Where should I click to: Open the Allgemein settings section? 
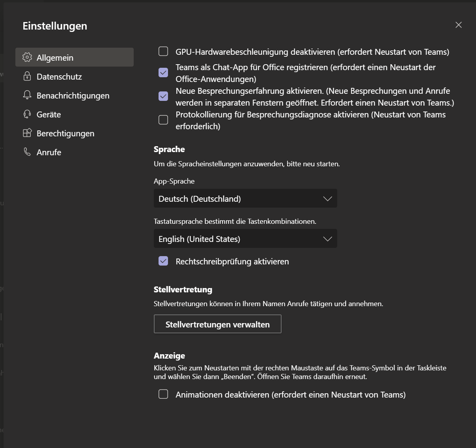[75, 57]
